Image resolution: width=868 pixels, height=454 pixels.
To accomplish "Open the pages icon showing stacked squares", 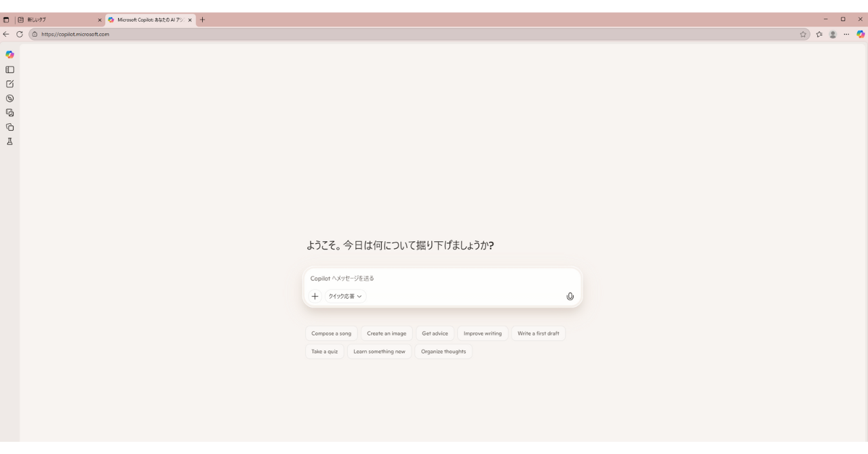I will [x=9, y=127].
